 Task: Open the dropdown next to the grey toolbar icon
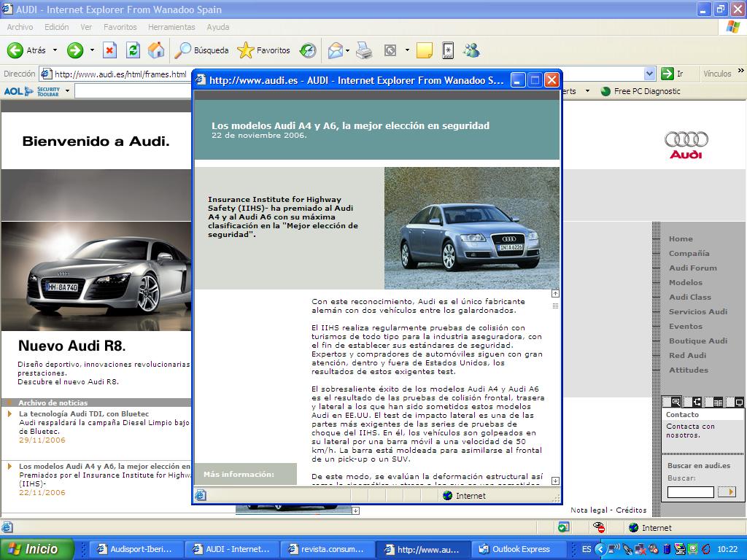tap(407, 50)
